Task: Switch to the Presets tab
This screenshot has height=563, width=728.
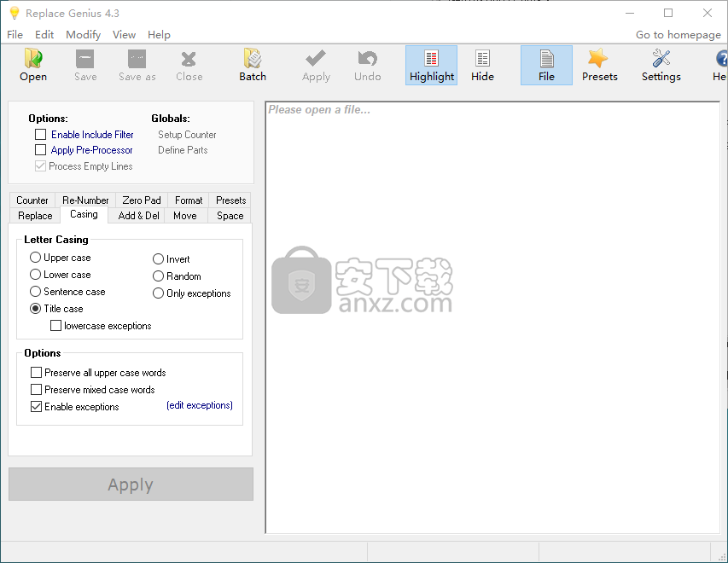Action: tap(230, 200)
